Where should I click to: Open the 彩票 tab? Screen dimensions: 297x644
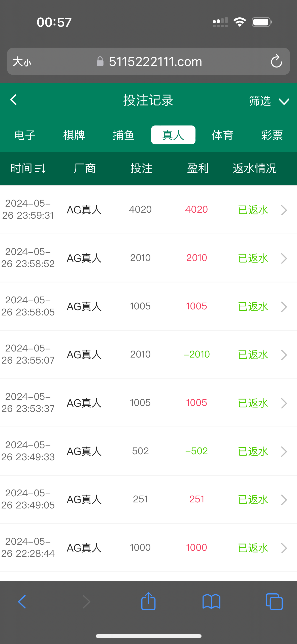click(272, 135)
